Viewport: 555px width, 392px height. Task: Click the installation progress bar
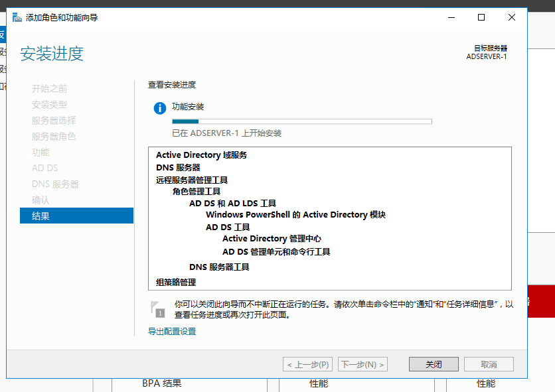click(x=302, y=121)
